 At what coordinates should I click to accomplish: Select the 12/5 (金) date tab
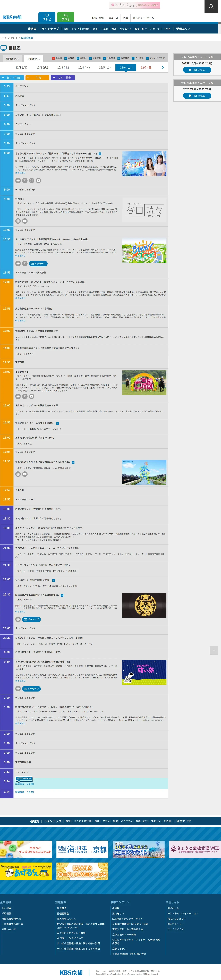coord(105,67)
